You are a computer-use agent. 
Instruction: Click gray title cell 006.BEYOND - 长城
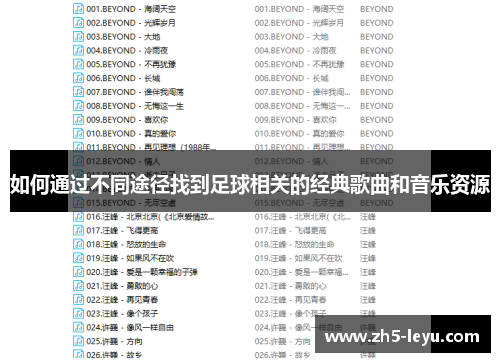(292, 78)
